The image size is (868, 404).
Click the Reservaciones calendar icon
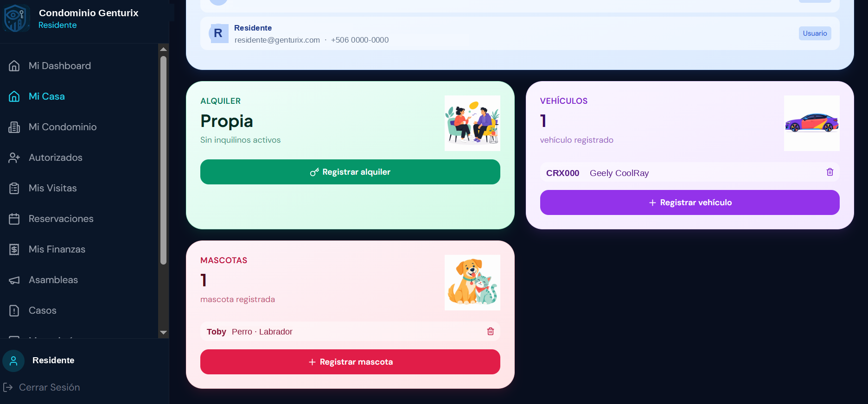tap(14, 219)
